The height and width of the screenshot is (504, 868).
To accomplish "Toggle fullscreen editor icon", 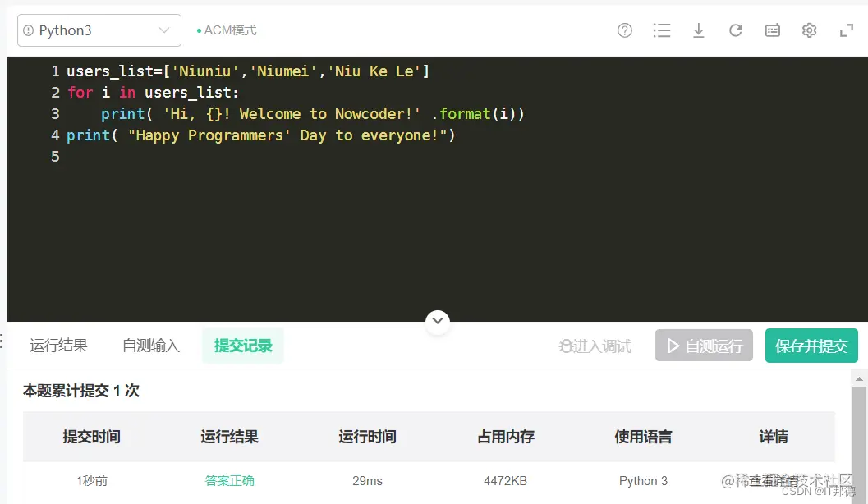I will [847, 30].
